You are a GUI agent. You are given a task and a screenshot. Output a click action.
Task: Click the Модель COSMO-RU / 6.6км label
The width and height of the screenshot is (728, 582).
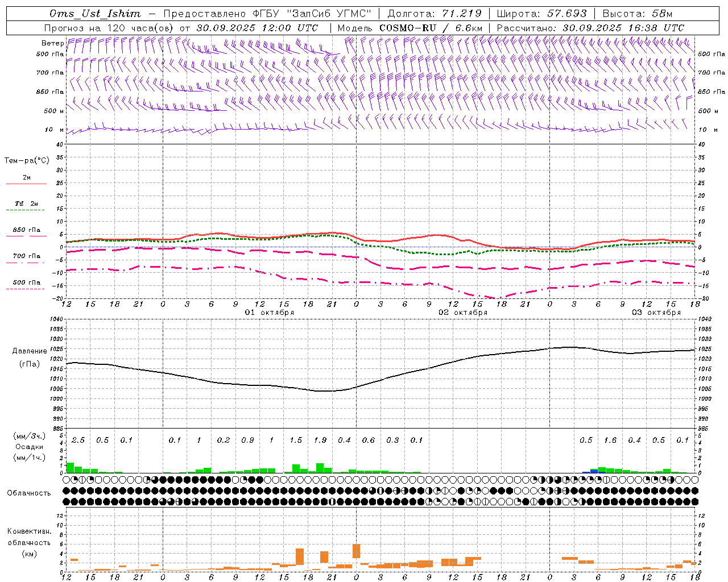pos(410,28)
